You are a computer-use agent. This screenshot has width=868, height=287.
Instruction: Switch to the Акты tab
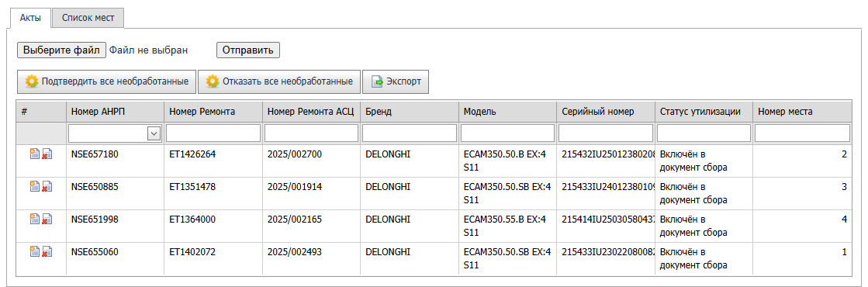(30, 18)
